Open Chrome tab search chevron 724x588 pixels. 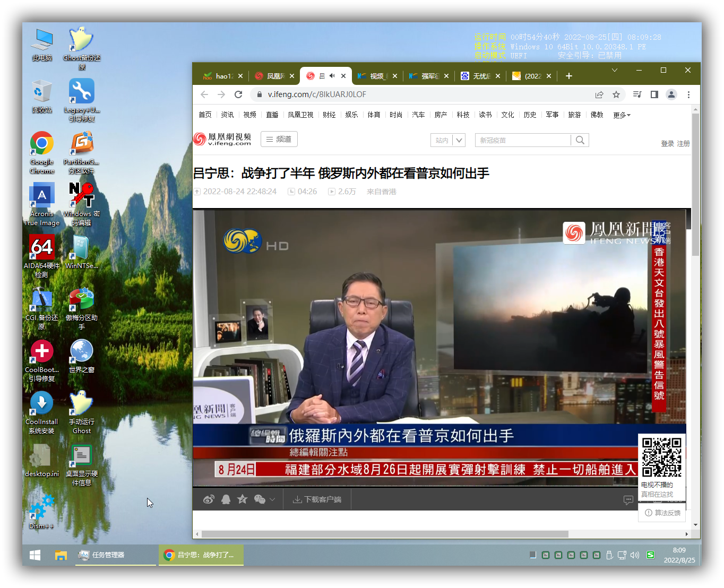coord(615,70)
